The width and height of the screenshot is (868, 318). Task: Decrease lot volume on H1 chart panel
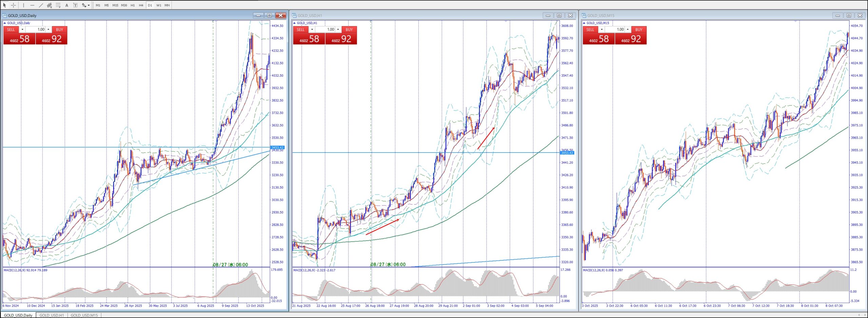click(312, 29)
